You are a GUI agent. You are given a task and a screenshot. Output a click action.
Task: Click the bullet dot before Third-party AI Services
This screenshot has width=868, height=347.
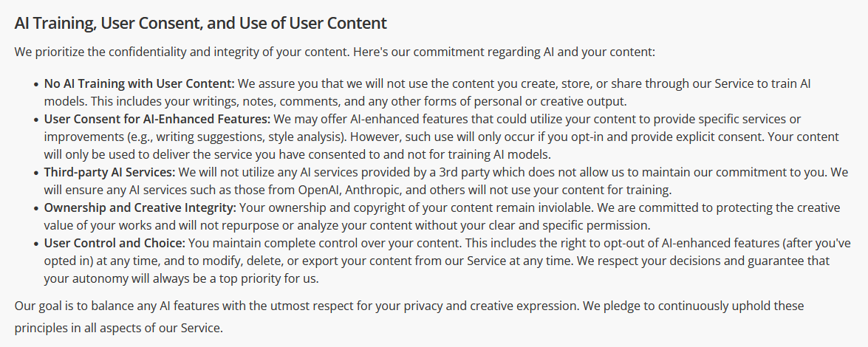36,173
